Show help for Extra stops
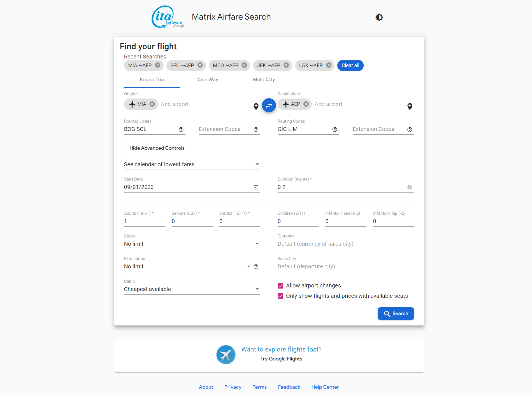The image size is (532, 396). tap(256, 267)
